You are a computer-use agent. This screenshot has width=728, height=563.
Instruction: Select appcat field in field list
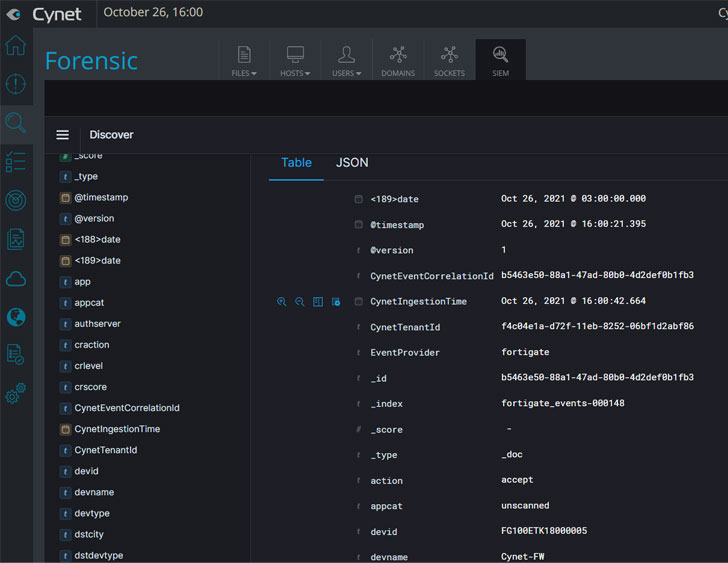[89, 303]
